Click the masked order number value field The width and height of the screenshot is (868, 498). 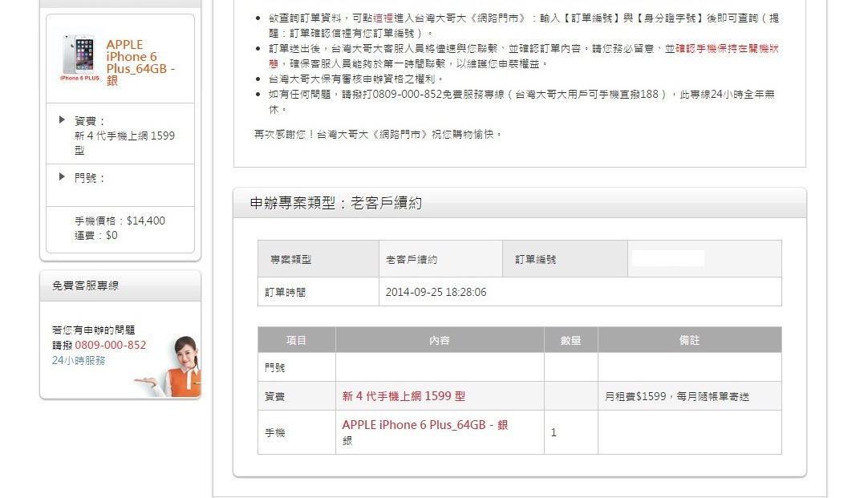pos(668,258)
